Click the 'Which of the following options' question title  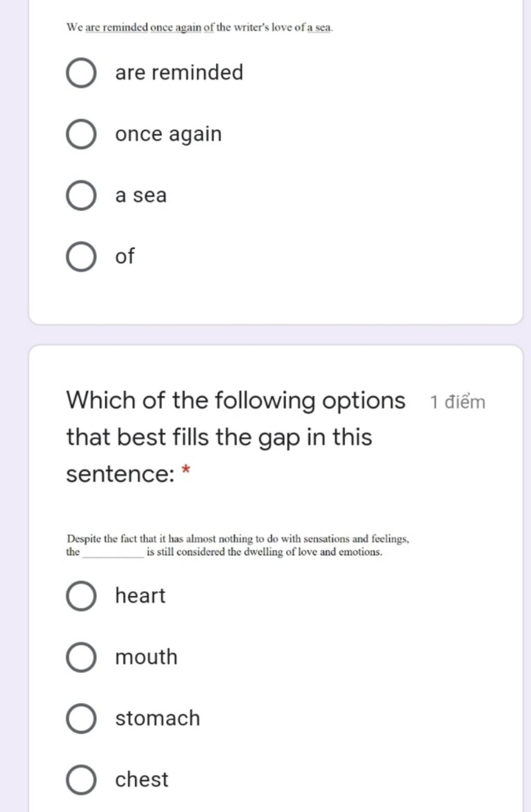(x=235, y=437)
